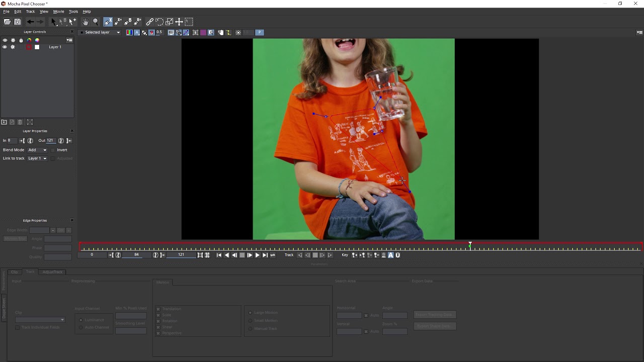Open the Blend Mode dropdown
644x362 pixels.
coord(37,150)
